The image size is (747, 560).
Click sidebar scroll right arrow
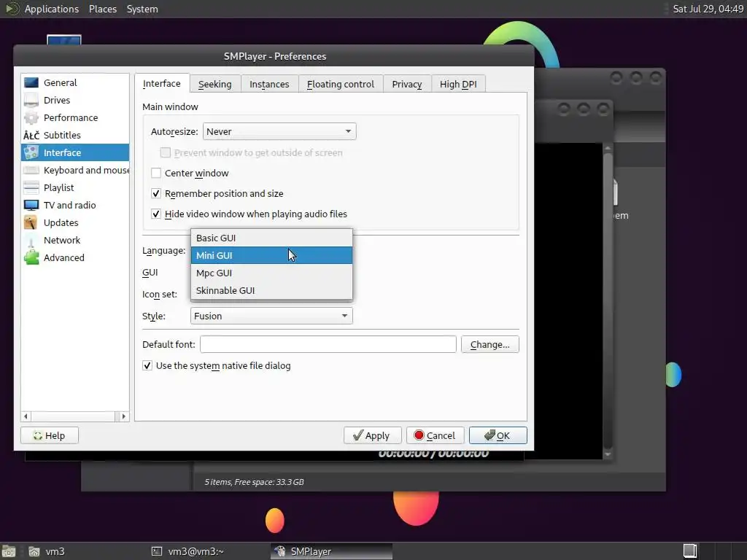tap(123, 416)
